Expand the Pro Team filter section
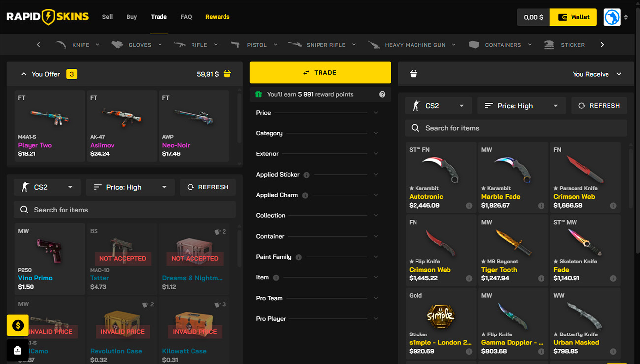 click(317, 298)
